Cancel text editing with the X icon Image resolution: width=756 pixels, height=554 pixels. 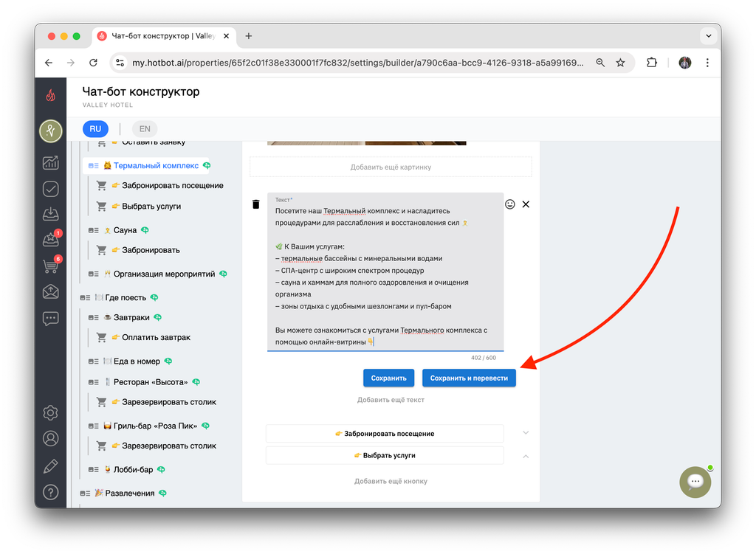[526, 204]
